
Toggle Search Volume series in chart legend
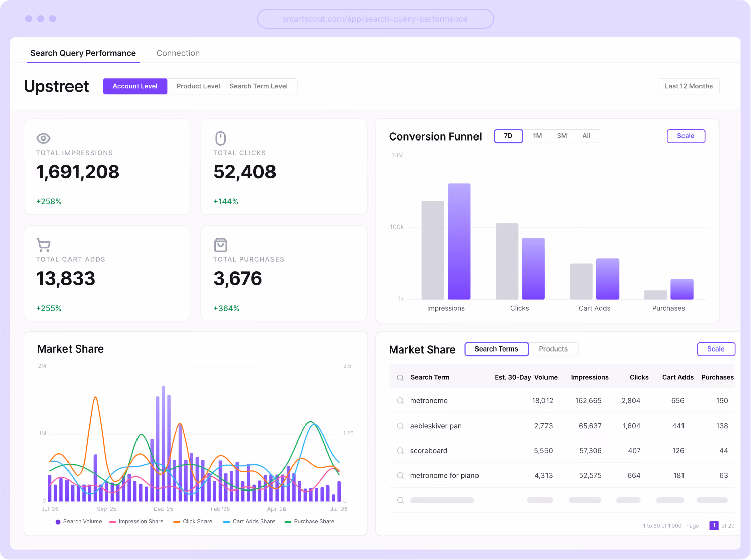click(79, 522)
